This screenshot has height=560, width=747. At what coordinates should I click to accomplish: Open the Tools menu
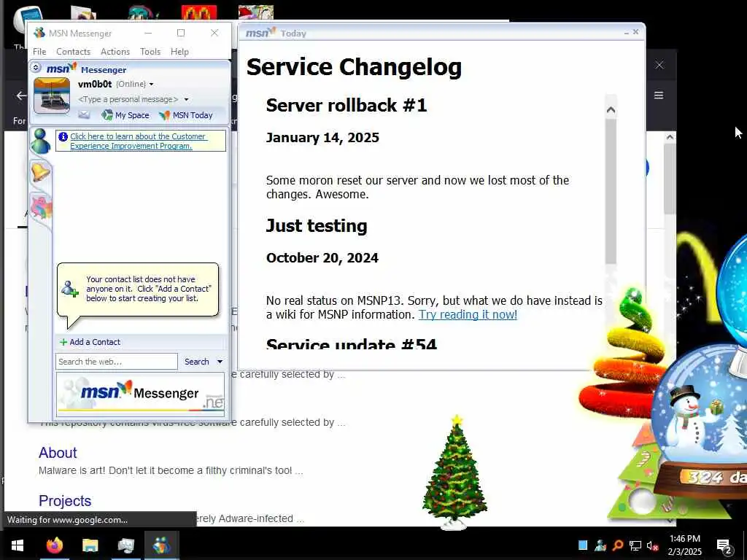point(150,52)
